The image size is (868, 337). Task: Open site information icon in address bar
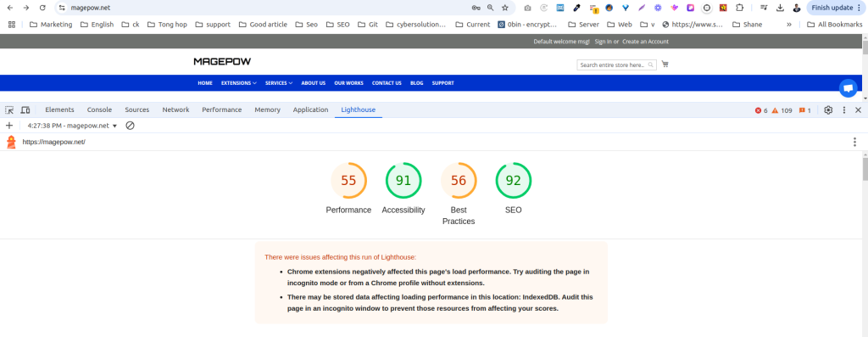(61, 8)
